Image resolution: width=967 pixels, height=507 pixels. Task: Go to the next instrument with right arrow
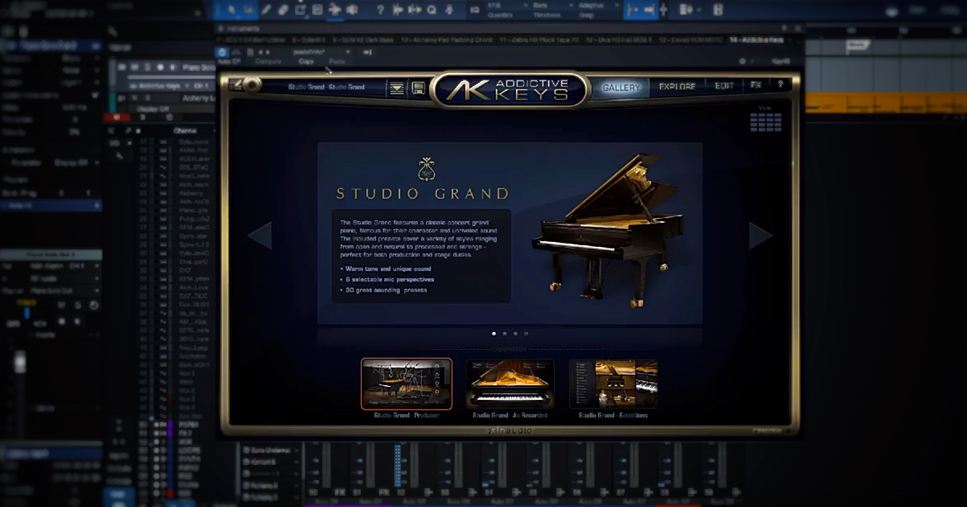click(x=760, y=235)
